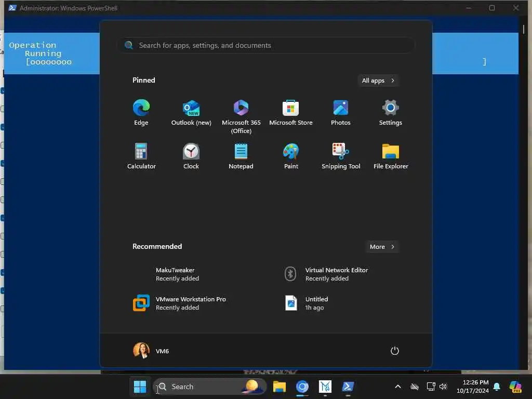Screen dimensions: 532x399
Task: Show hidden system tray icons
Action: [398, 387]
